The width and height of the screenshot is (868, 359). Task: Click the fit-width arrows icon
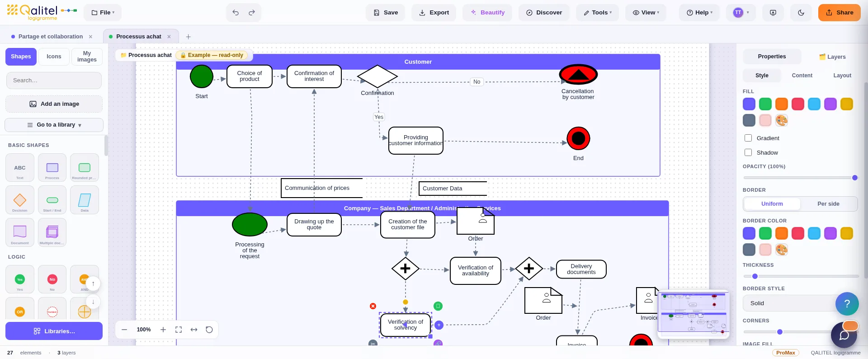click(194, 330)
